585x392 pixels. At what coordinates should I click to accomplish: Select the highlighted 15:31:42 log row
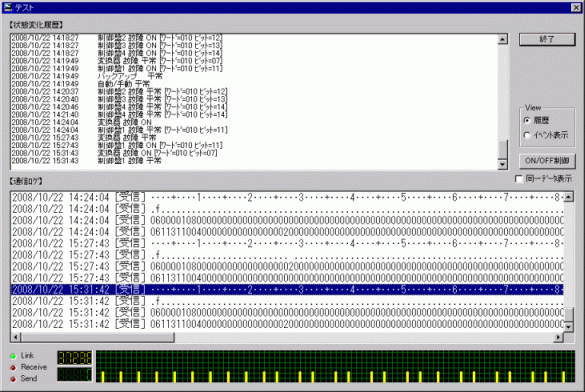(287, 289)
